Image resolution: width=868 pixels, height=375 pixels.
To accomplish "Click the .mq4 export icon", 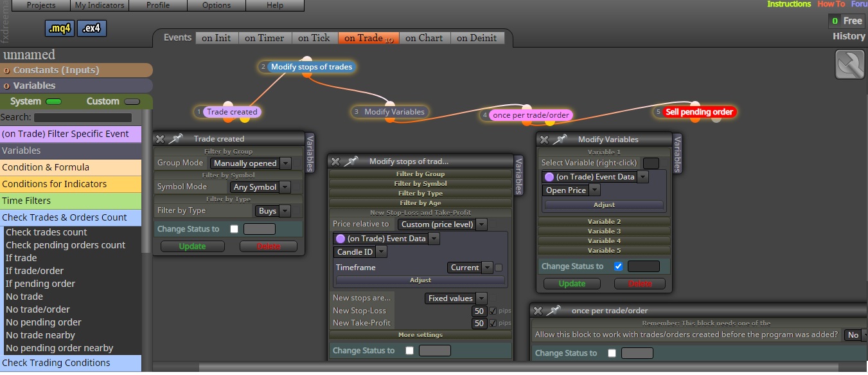I will click(x=60, y=28).
